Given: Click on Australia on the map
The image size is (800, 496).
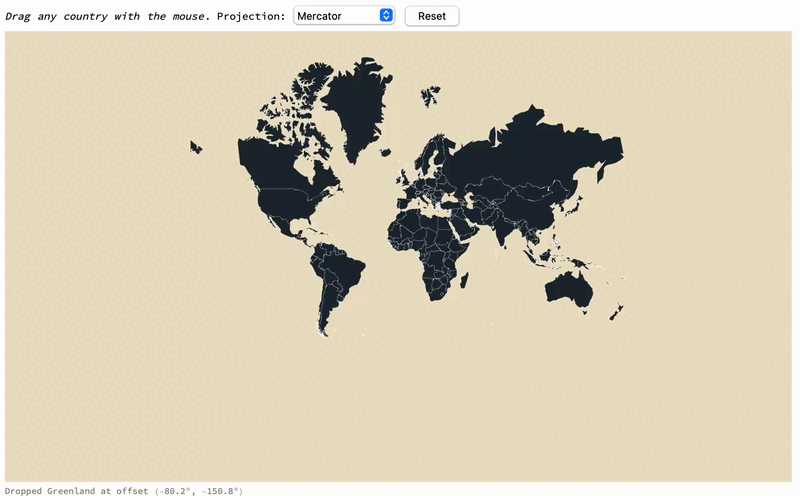Looking at the screenshot, I should 569,289.
